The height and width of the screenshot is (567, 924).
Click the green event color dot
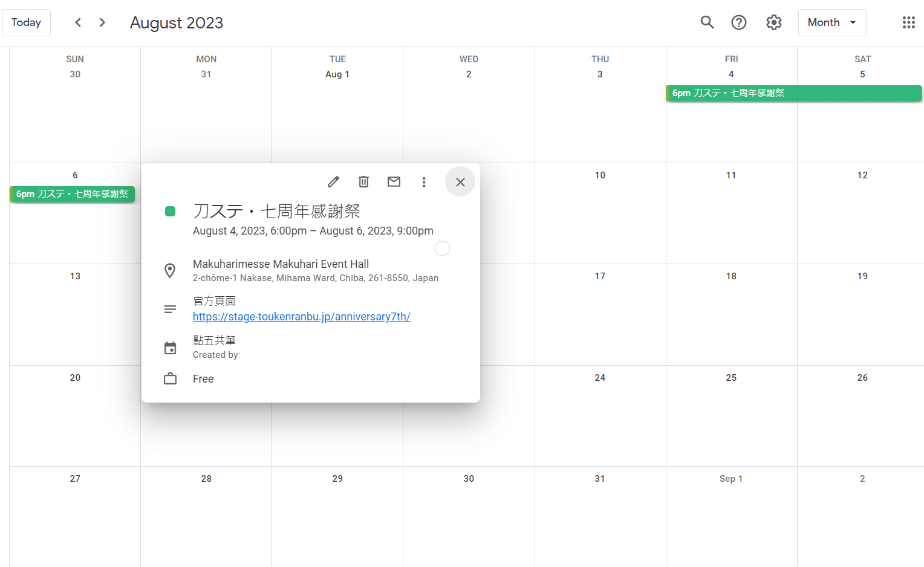pos(171,211)
